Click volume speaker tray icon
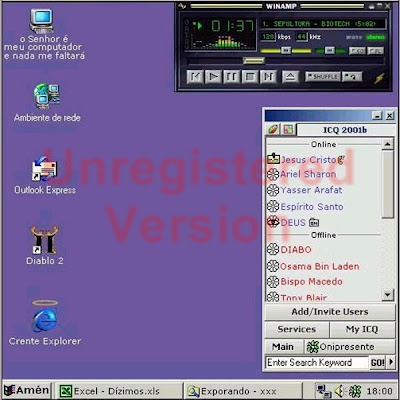The image size is (400, 400). (x=340, y=391)
